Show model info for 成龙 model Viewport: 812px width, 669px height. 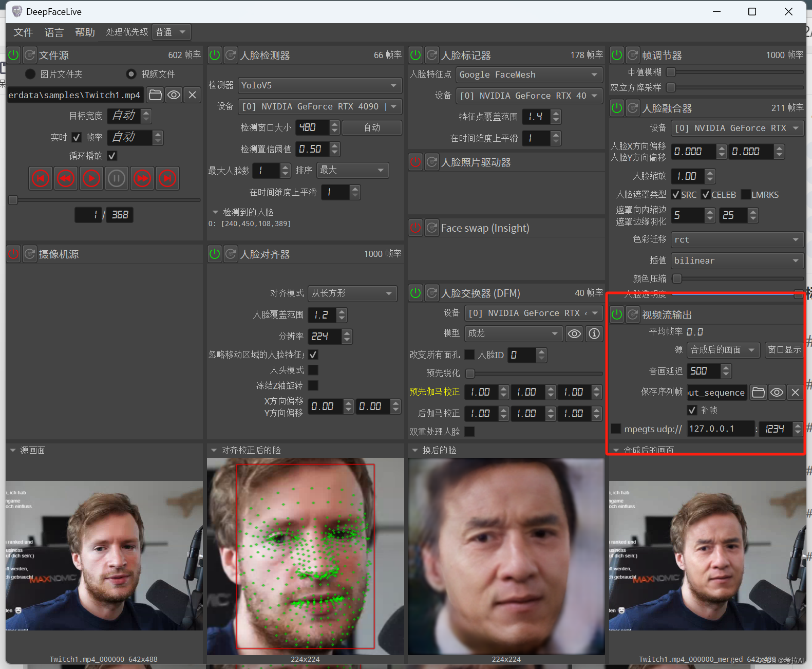click(x=594, y=333)
